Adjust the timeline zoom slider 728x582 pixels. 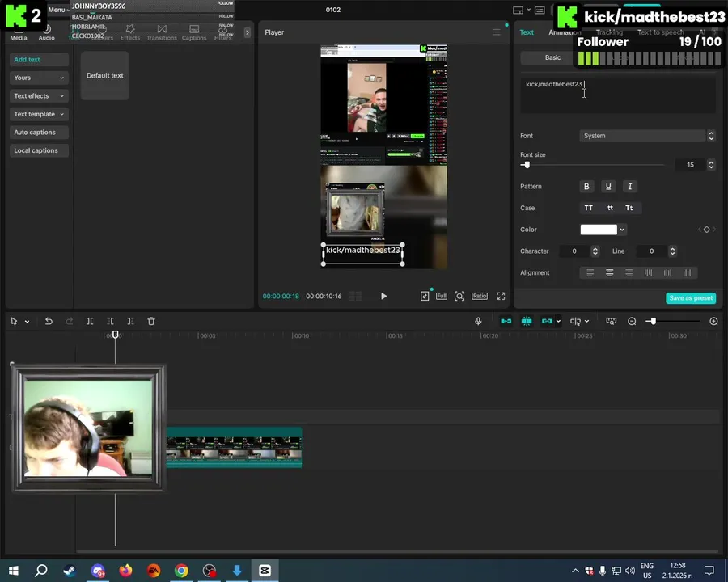pyautogui.click(x=652, y=321)
